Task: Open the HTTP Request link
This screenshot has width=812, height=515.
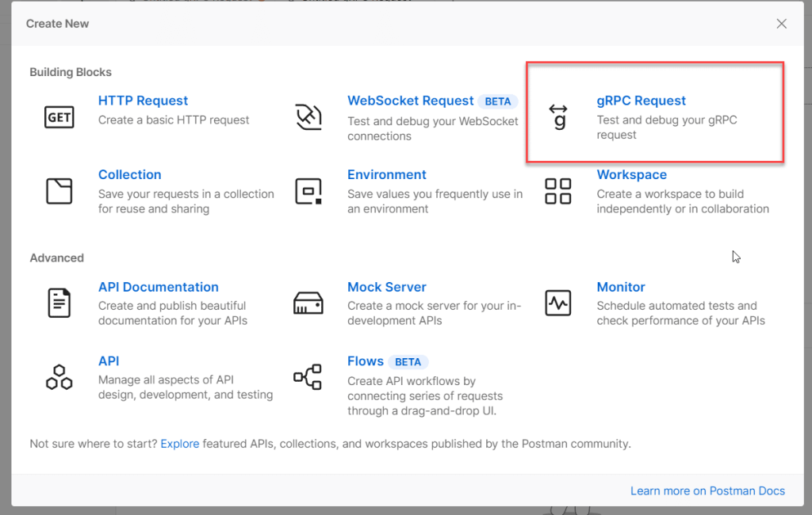Action: [x=143, y=101]
